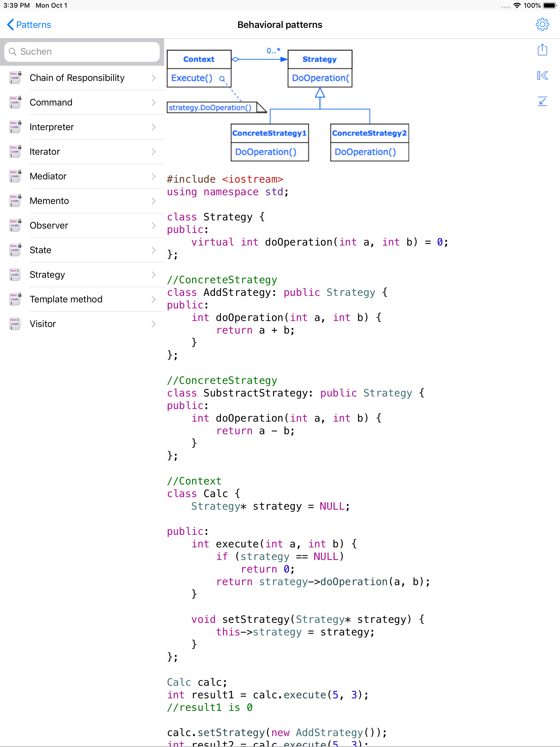This screenshot has width=560, height=747.
Task: Tap the Execute() method in diagram
Action: (191, 78)
